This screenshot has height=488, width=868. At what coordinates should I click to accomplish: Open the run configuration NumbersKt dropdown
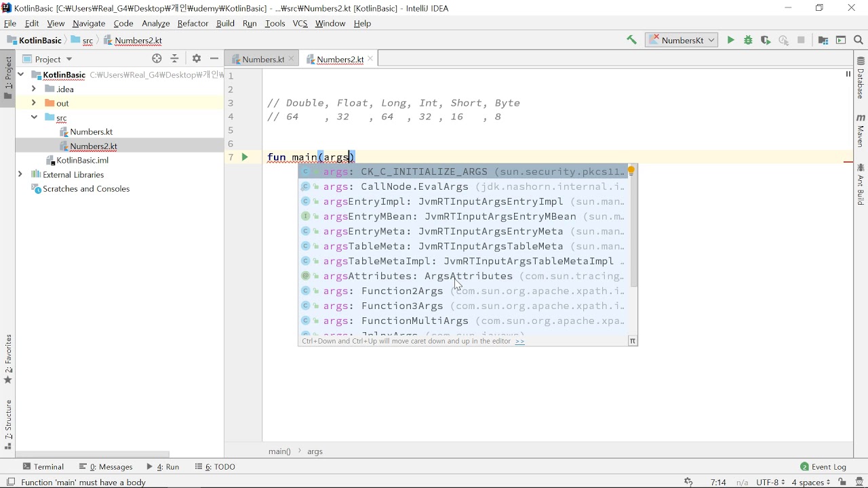682,41
